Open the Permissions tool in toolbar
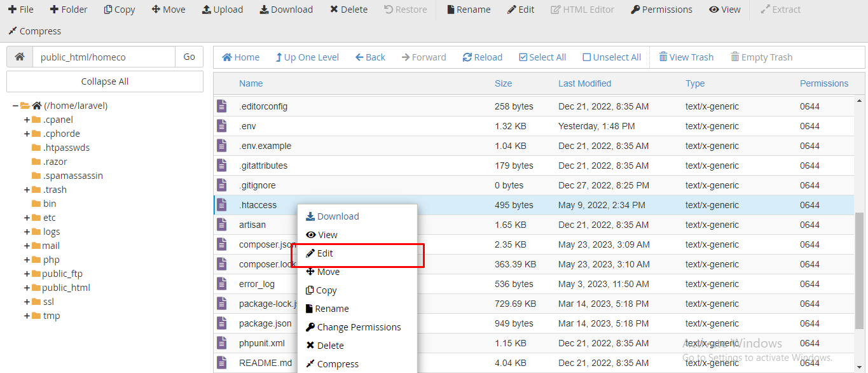Image resolution: width=868 pixels, height=373 pixels. (661, 10)
